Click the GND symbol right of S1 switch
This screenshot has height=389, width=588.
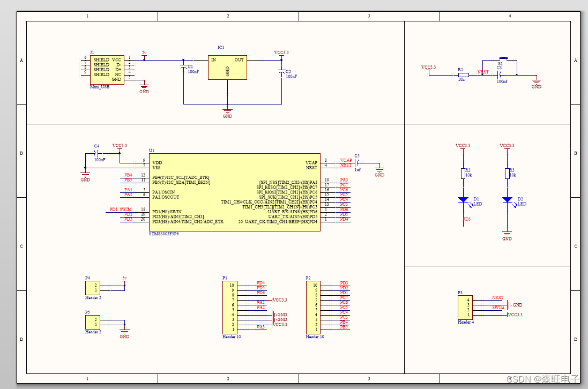[536, 84]
